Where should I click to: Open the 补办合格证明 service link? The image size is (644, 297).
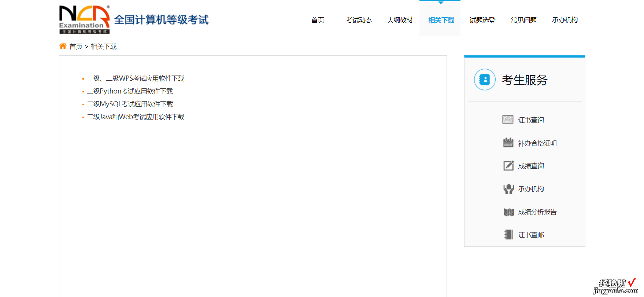pos(537,143)
